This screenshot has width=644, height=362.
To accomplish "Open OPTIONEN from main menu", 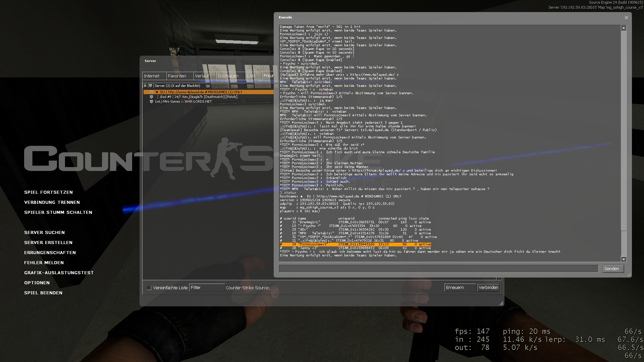I will tap(37, 283).
